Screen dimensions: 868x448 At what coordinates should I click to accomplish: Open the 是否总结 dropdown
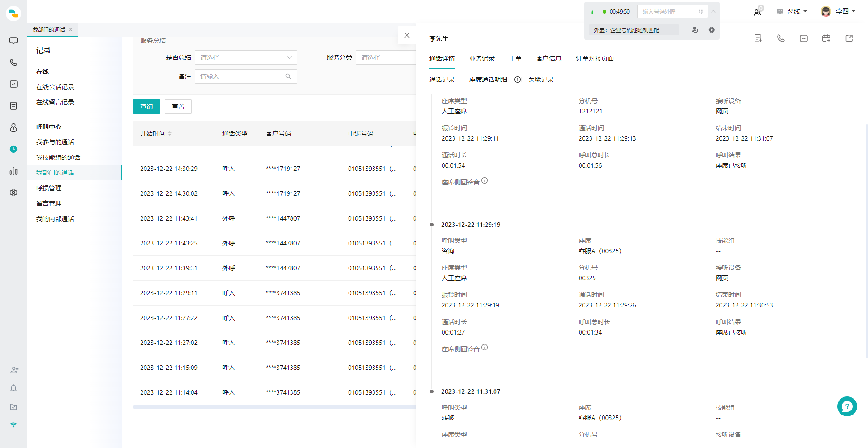click(x=246, y=57)
